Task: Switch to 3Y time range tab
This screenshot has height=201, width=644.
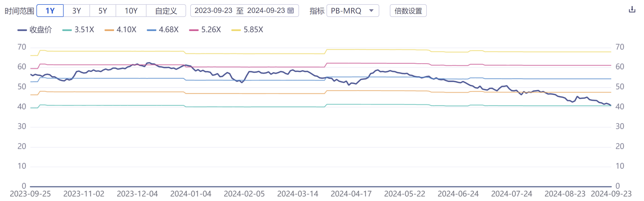Action: 76,11
